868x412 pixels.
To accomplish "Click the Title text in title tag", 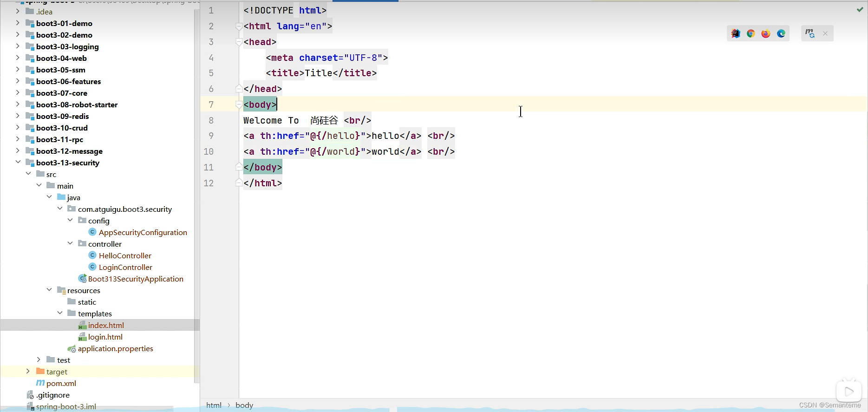I will pos(319,73).
